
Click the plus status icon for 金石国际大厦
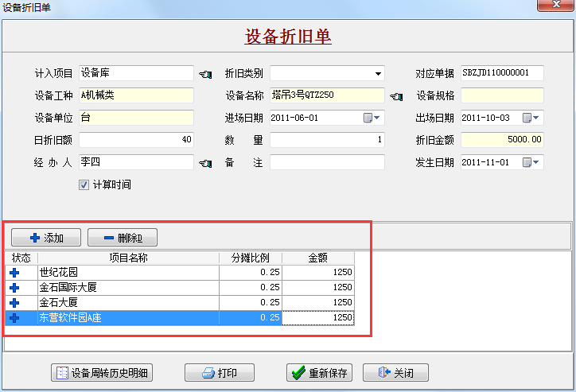[14, 287]
